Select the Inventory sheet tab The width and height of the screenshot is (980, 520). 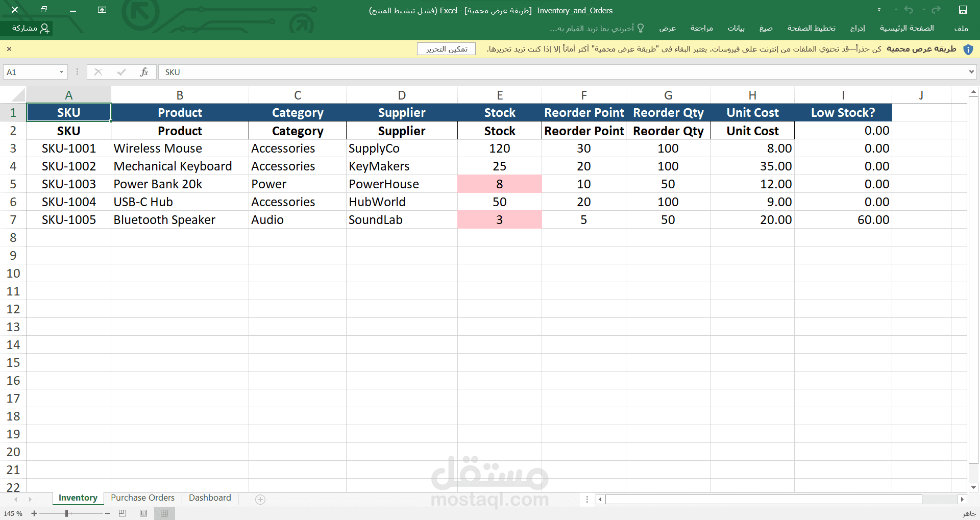coord(78,498)
